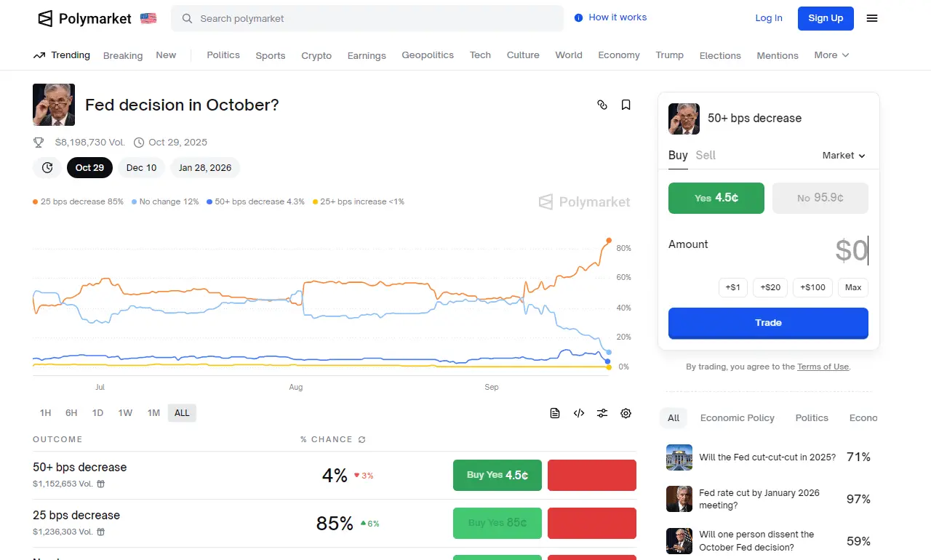Select No 95.9¢ outcome option
The image size is (931, 560).
tap(820, 198)
